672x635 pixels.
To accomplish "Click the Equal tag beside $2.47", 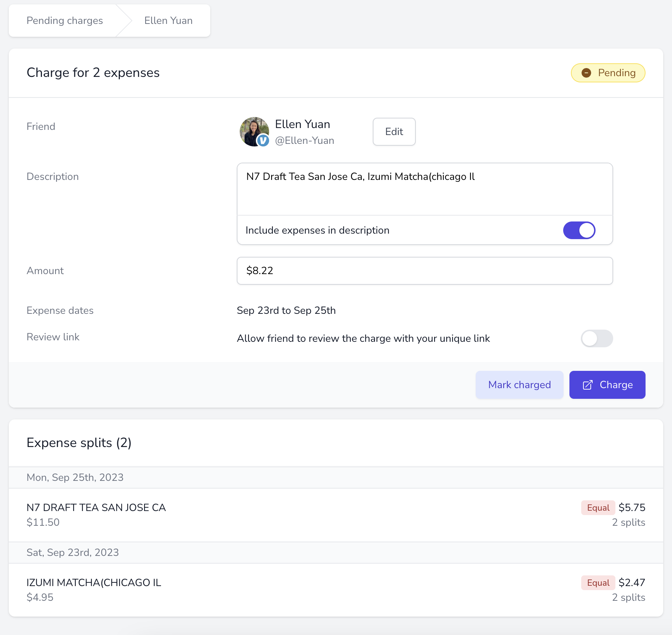I will 598,583.
